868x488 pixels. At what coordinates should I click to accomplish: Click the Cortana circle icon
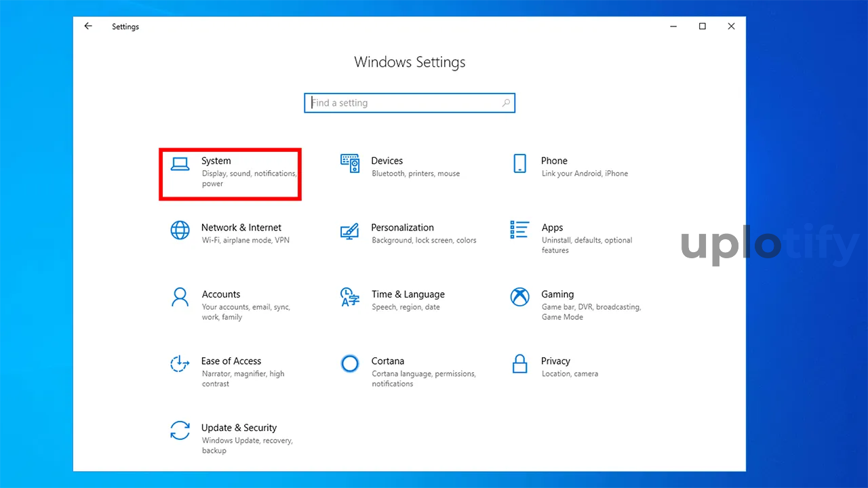point(350,364)
